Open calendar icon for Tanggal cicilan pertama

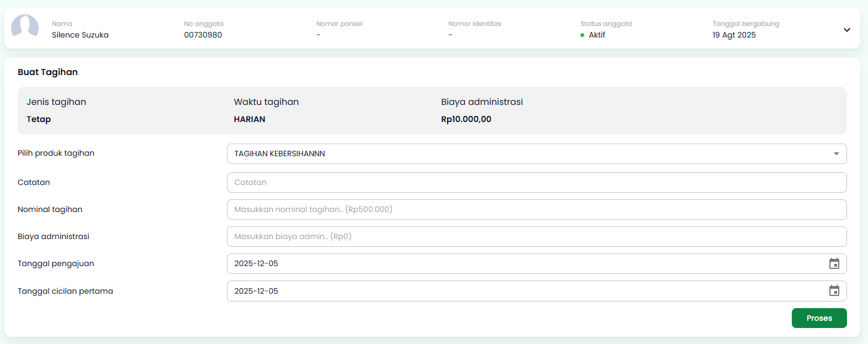pyautogui.click(x=834, y=291)
